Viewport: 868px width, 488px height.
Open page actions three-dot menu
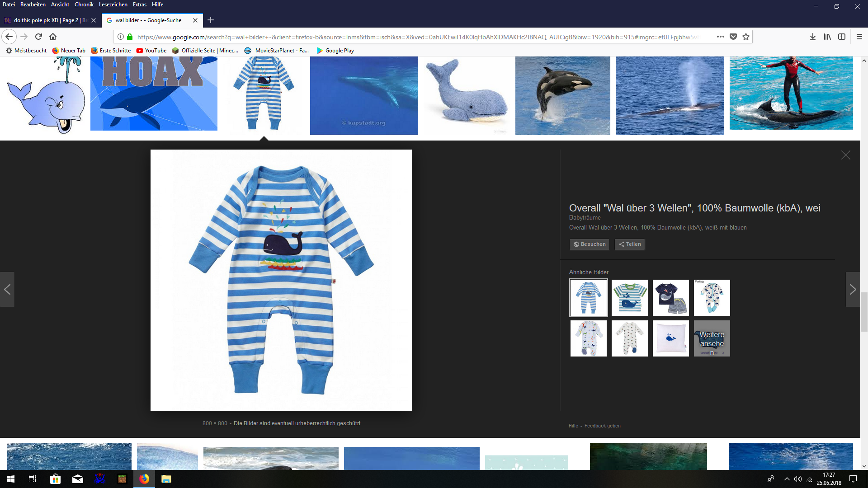pyautogui.click(x=721, y=37)
